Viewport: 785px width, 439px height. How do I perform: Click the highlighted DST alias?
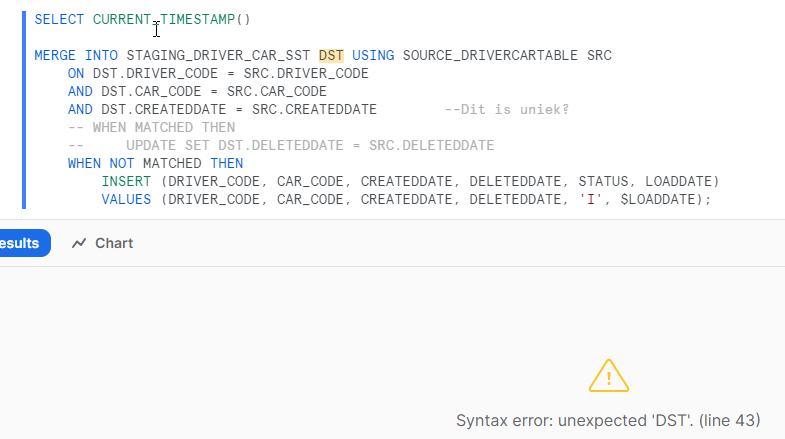(x=331, y=56)
